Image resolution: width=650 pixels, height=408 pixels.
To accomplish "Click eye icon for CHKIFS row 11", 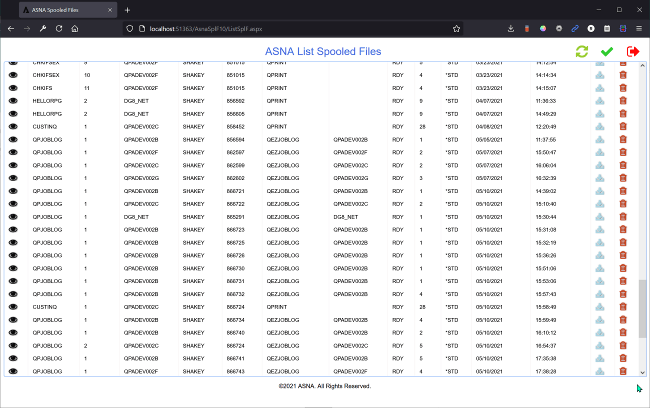I will [x=14, y=88].
